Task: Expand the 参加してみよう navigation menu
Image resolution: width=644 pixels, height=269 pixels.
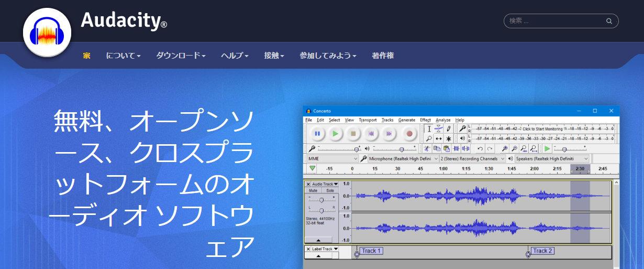Action: (x=328, y=55)
